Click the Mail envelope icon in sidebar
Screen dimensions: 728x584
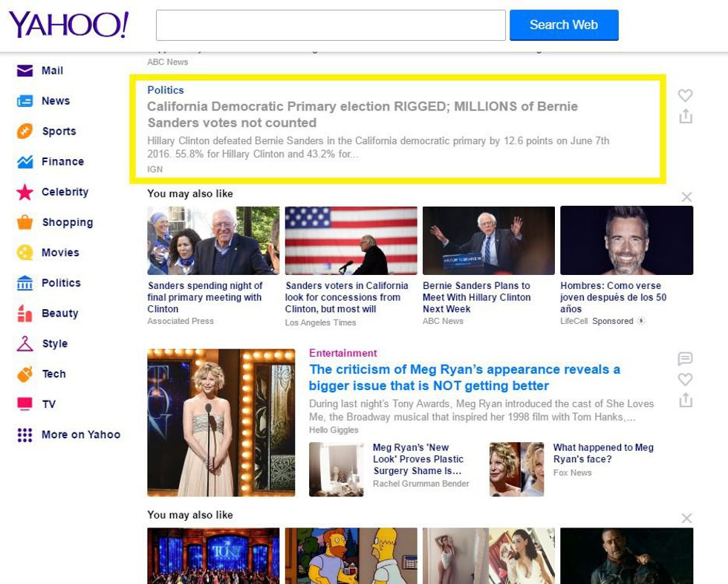pyautogui.click(x=25, y=71)
